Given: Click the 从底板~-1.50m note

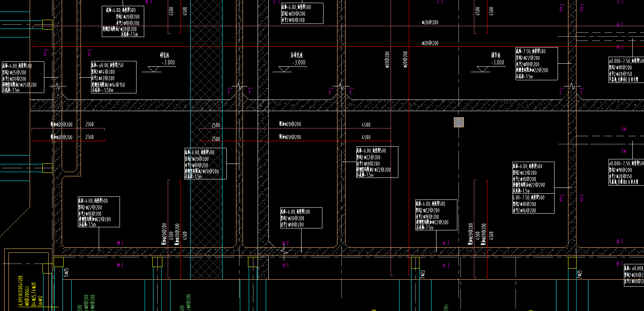Looking at the screenshot, I should [x=102, y=90].
